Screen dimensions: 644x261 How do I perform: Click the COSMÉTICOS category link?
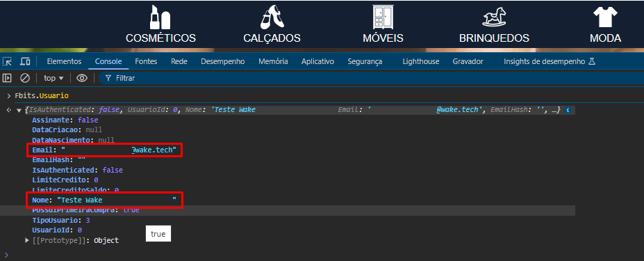pos(160,38)
